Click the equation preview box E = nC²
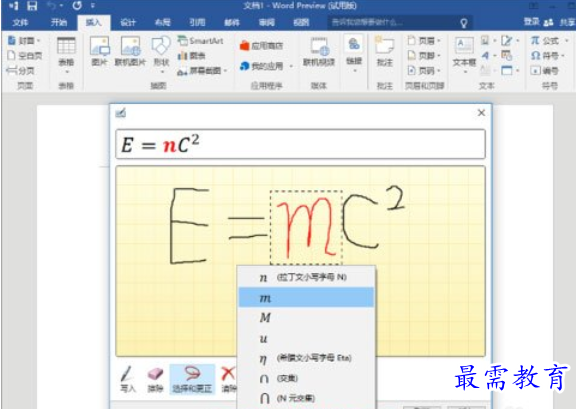 (300, 144)
